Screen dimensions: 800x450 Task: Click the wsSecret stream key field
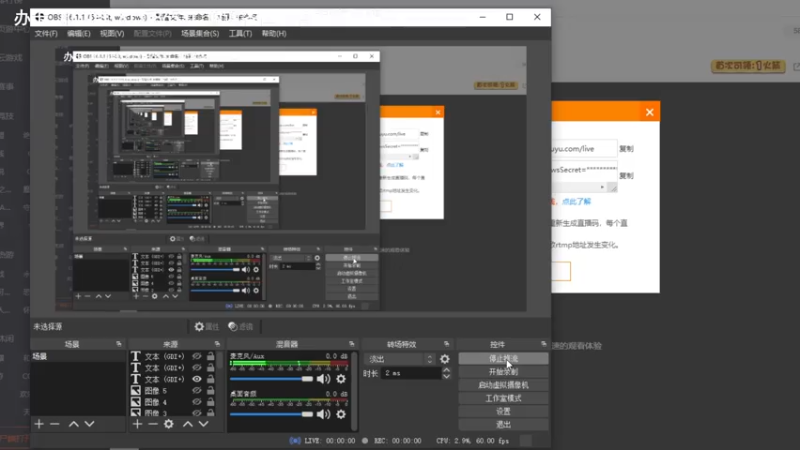click(x=584, y=170)
